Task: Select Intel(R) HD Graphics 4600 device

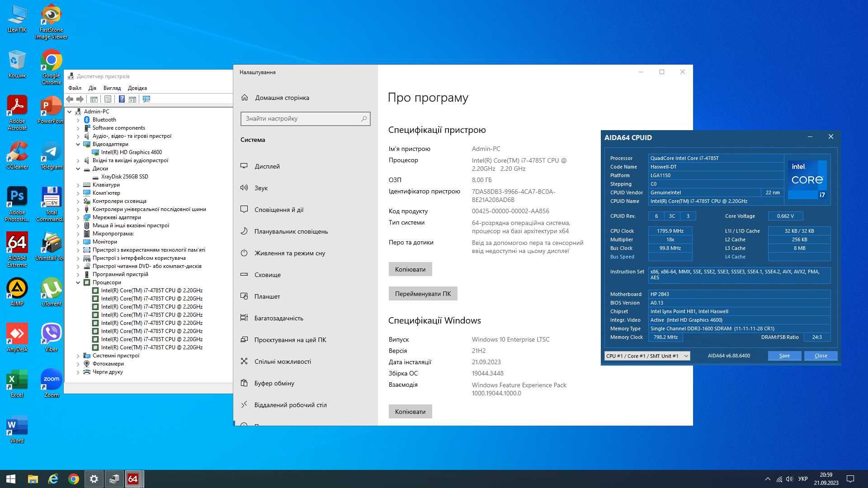Action: coord(131,152)
